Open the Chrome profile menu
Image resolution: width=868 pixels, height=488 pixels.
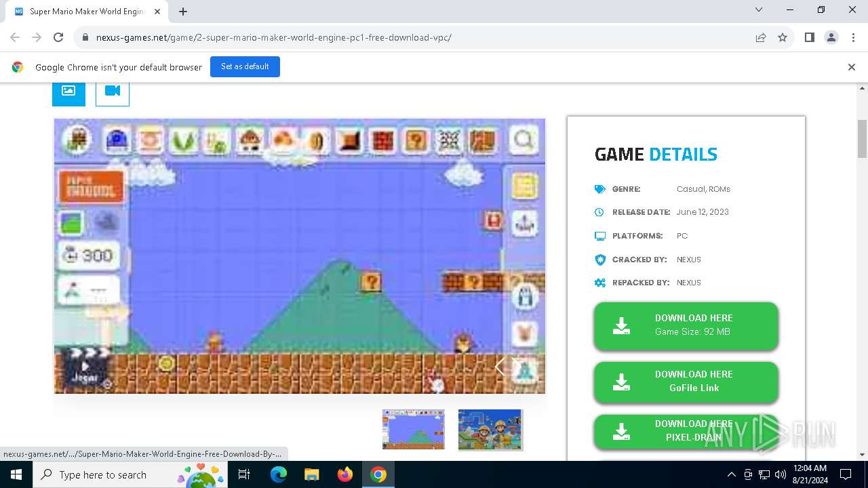pos(831,37)
